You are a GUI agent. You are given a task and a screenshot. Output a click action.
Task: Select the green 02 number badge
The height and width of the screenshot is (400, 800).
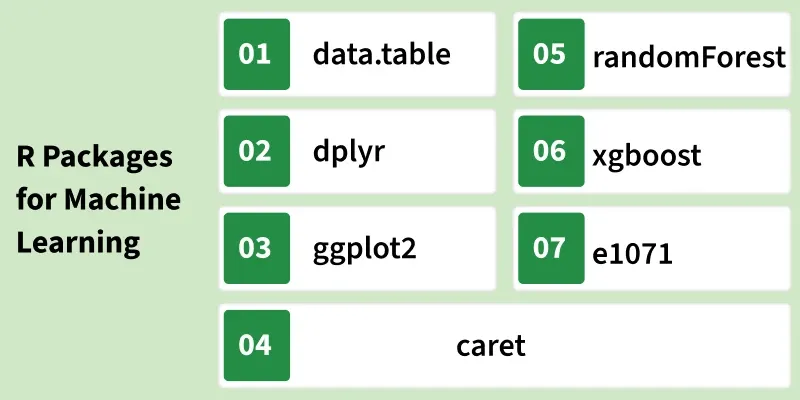pyautogui.click(x=257, y=151)
